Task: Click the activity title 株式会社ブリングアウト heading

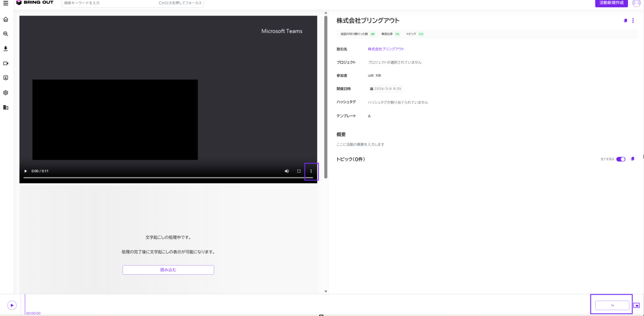Action: pos(368,21)
